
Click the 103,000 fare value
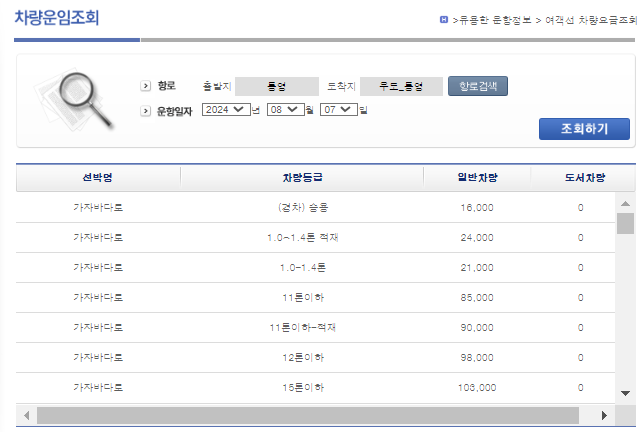click(477, 387)
